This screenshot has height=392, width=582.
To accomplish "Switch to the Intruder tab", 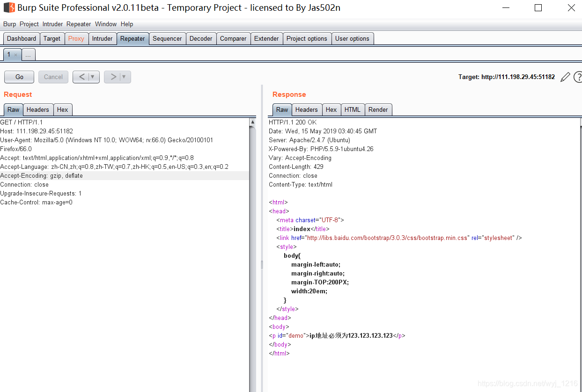I will [x=103, y=38].
